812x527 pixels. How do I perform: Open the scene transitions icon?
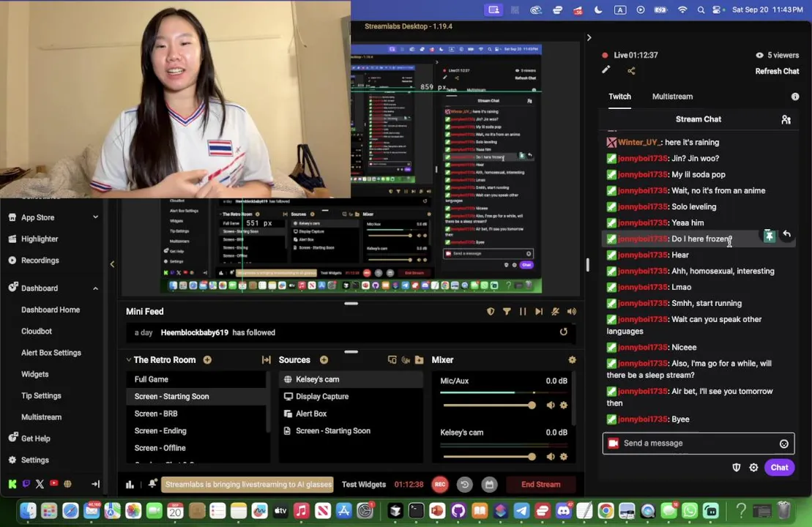267,360
